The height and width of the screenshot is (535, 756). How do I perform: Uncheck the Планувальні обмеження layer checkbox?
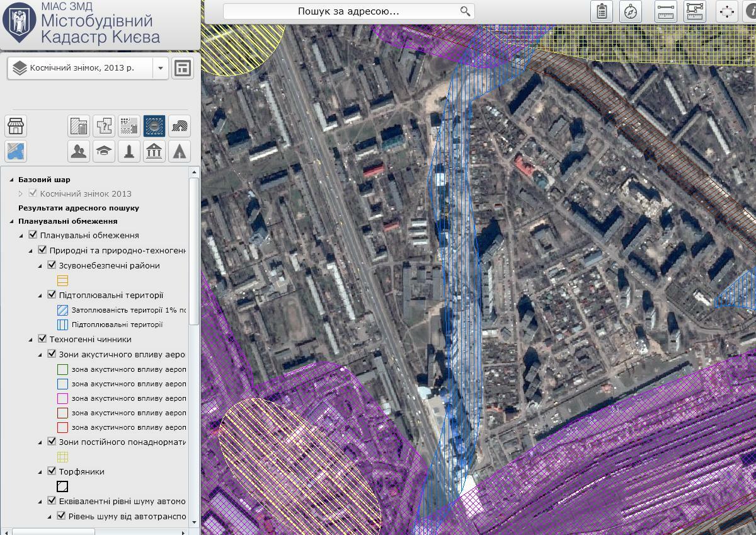click(x=33, y=235)
